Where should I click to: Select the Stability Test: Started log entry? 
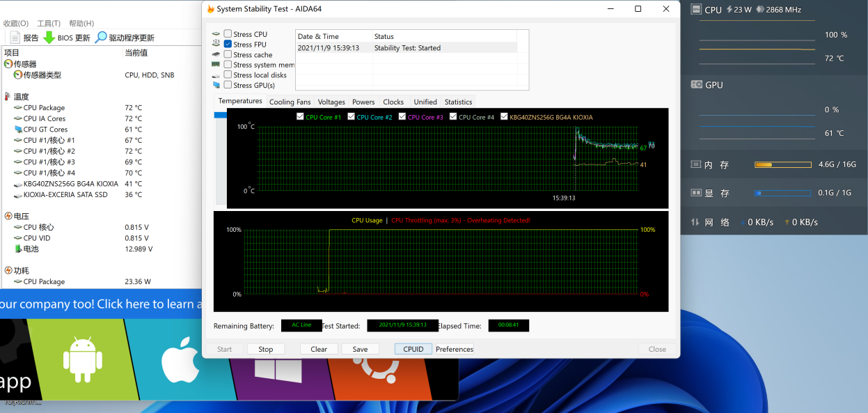[407, 48]
